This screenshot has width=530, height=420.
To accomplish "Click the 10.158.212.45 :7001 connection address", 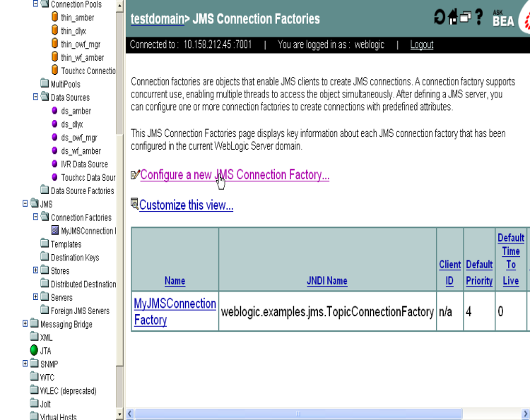I will pos(218,44).
